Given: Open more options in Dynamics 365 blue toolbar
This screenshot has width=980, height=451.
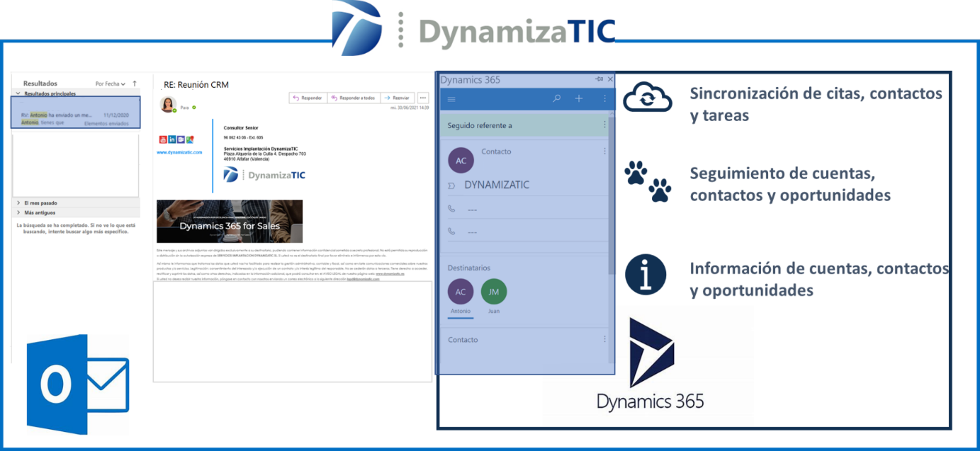Looking at the screenshot, I should point(605,98).
